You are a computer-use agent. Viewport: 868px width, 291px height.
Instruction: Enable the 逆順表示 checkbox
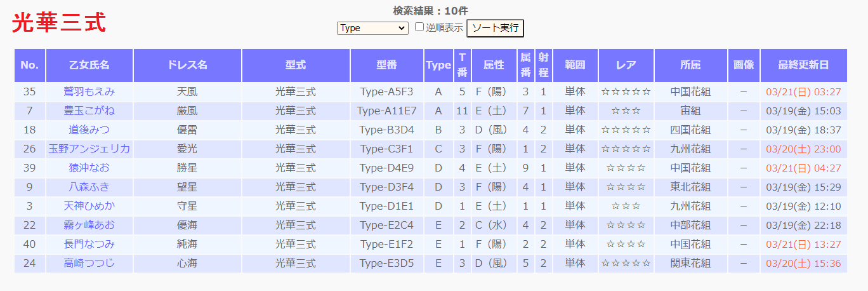click(419, 27)
